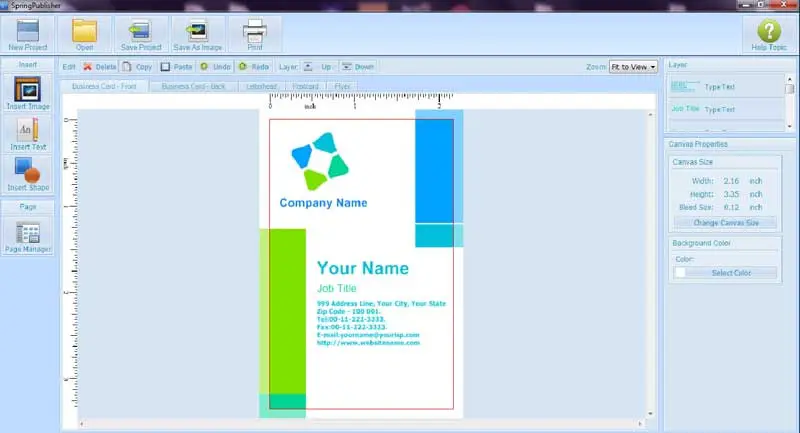Screen dimensions: 800x433
Task: Click the Save Project icon
Action: (x=141, y=31)
